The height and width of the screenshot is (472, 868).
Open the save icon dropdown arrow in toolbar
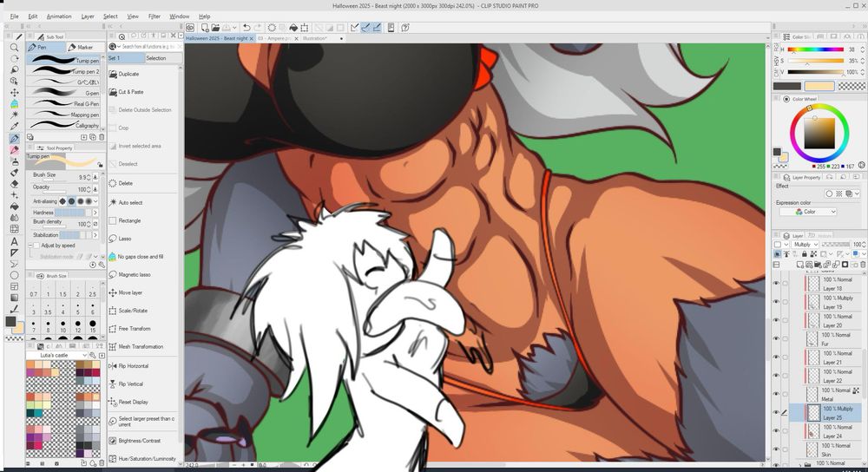click(x=234, y=28)
